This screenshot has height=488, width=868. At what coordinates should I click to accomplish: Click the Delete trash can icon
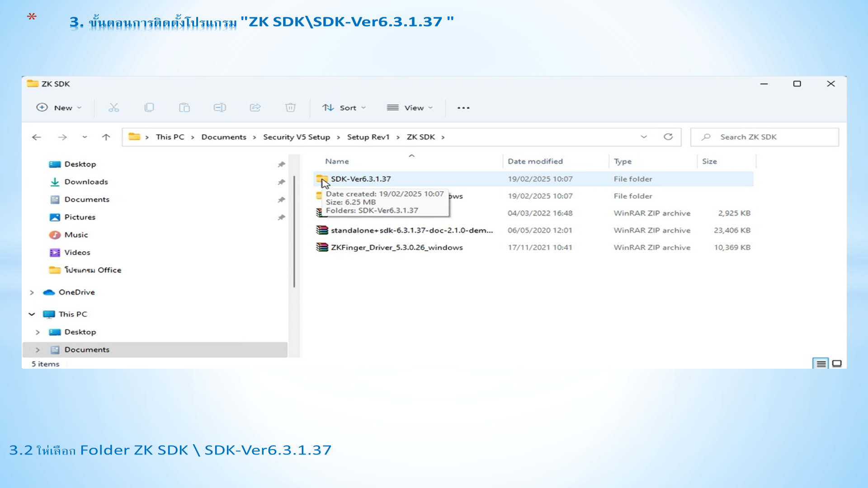point(290,108)
